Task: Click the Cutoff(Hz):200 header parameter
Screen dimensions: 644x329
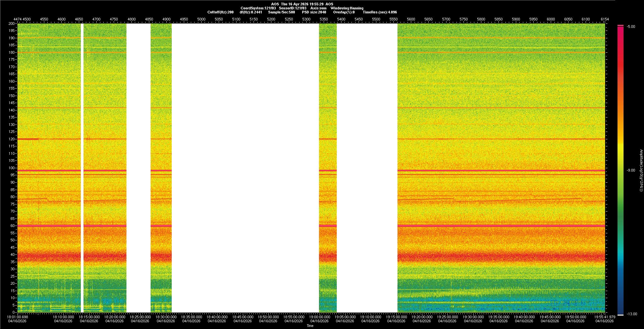Action: pos(220,12)
